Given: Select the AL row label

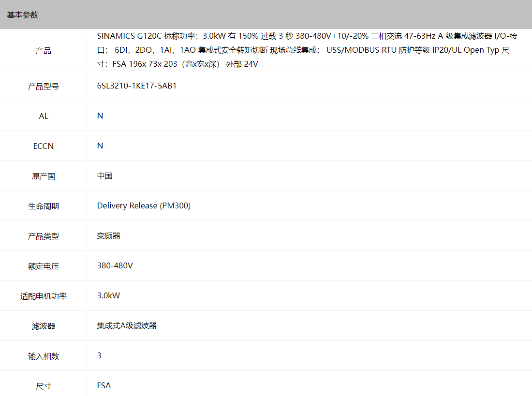Looking at the screenshot, I should 44,117.
